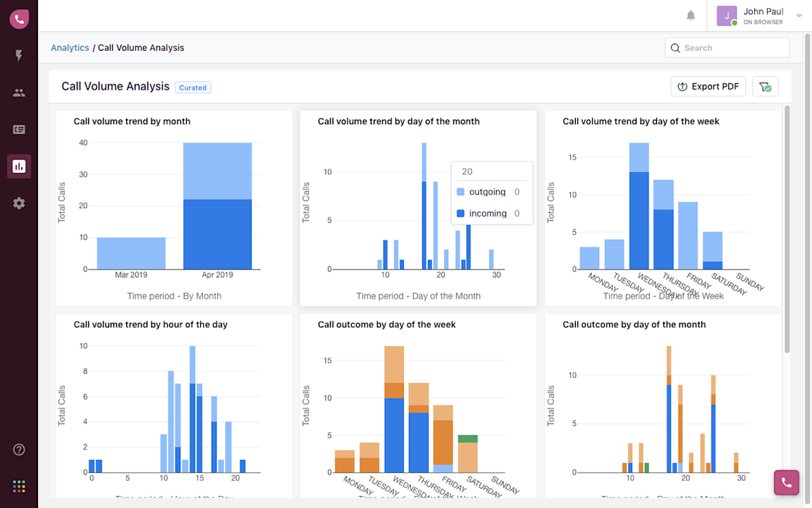Click the Wednesday bar in call outcome weekly chart
The width and height of the screenshot is (812, 508).
[394, 409]
